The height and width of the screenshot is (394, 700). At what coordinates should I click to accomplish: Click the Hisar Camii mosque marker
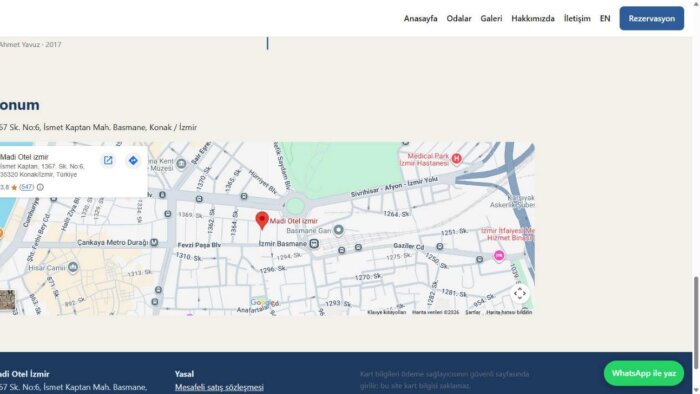[x=73, y=267]
